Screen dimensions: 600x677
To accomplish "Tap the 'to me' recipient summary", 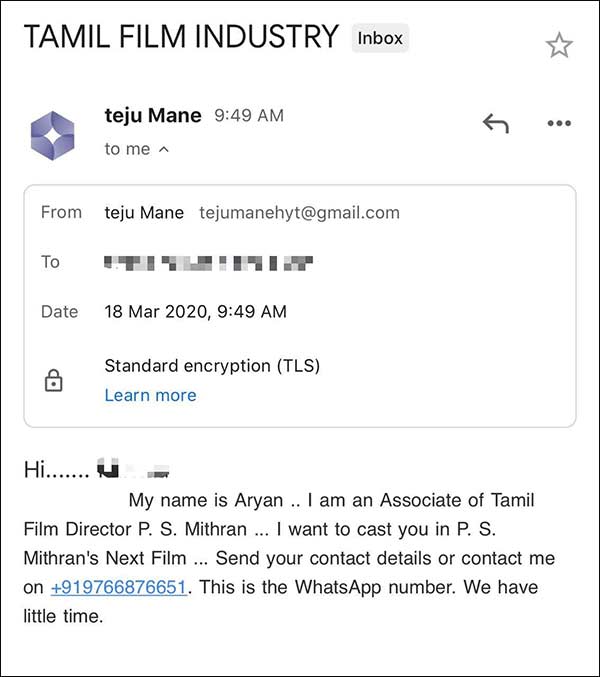I will [x=127, y=149].
